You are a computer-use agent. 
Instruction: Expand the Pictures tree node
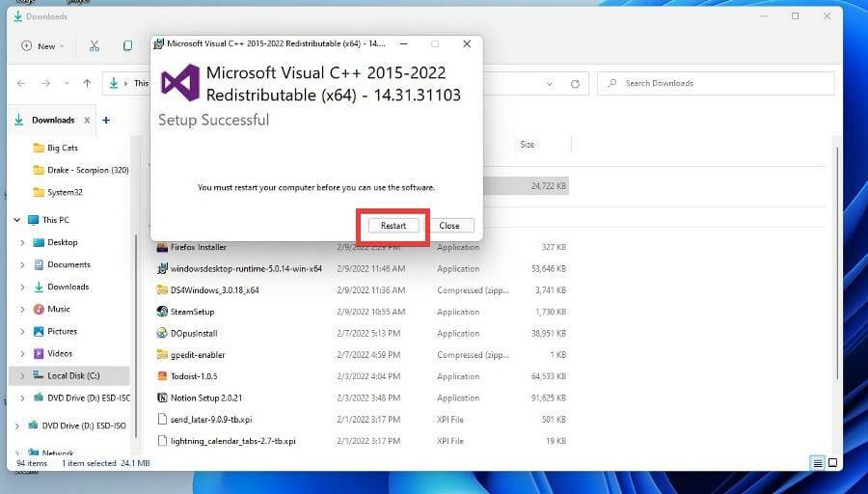point(22,331)
